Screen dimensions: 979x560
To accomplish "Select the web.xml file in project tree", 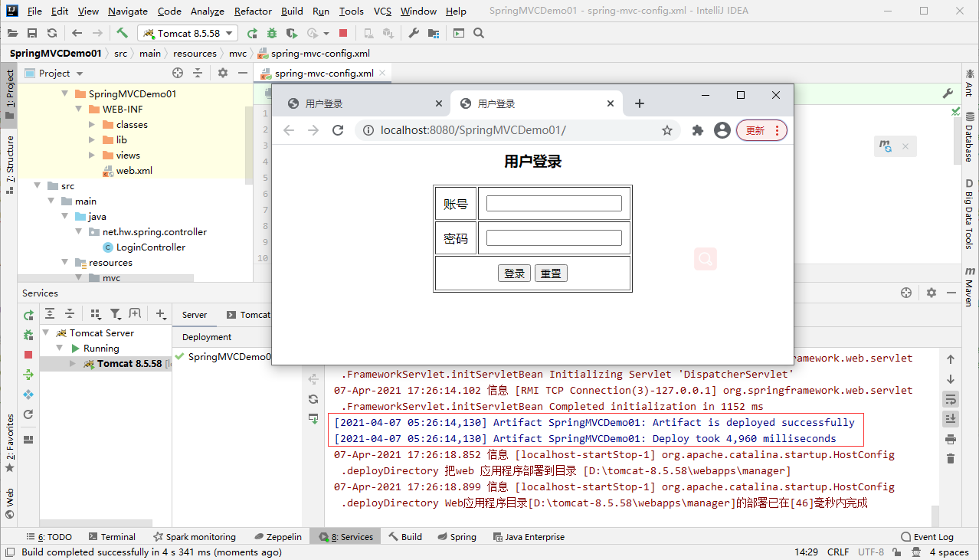I will pyautogui.click(x=134, y=171).
